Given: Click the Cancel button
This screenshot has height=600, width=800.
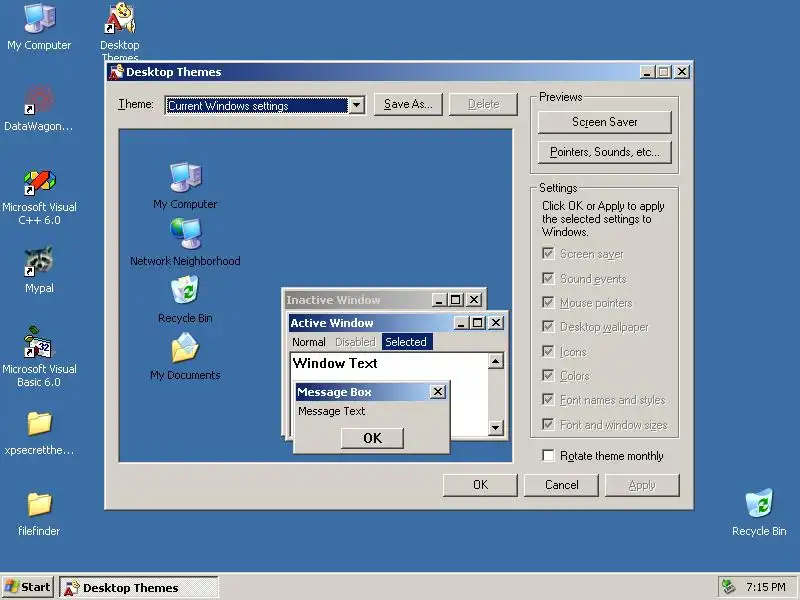Looking at the screenshot, I should [x=561, y=485].
